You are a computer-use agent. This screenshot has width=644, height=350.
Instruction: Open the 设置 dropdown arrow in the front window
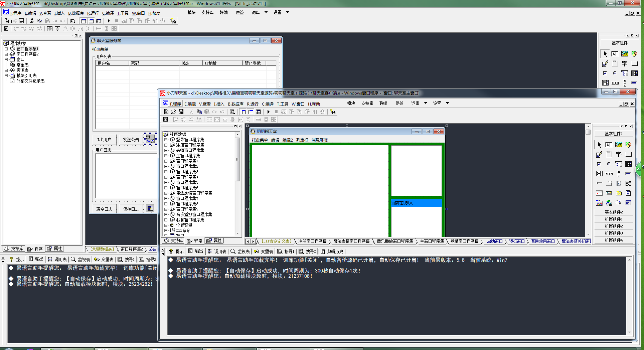pyautogui.click(x=447, y=103)
